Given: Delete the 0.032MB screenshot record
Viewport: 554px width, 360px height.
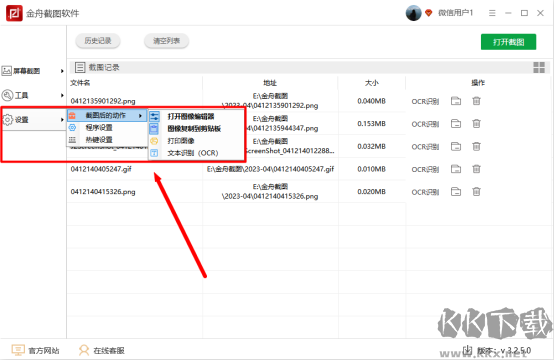Looking at the screenshot, I should point(476,146).
